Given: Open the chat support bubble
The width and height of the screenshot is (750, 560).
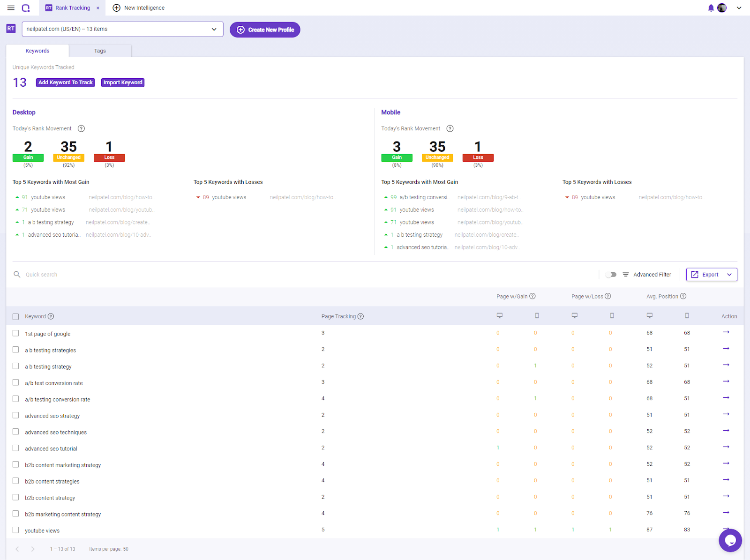Looking at the screenshot, I should (x=730, y=540).
